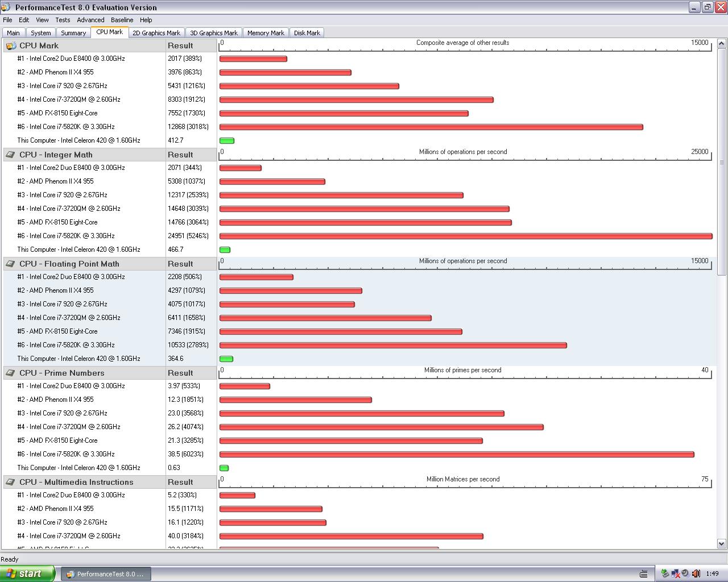Select Prime Numbers row AMD Phenom II X4 955
The height and width of the screenshot is (582, 728).
55,400
